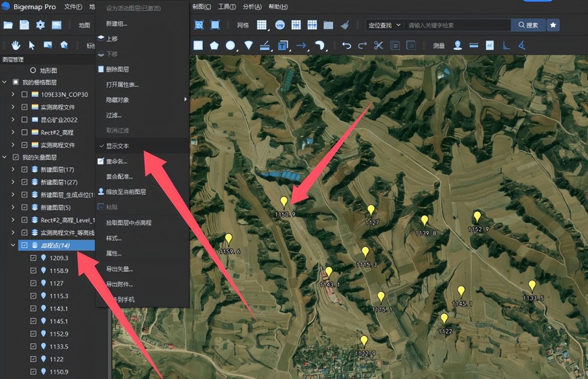Open the 工具(T) menu
588x379 pixels.
pos(226,7)
